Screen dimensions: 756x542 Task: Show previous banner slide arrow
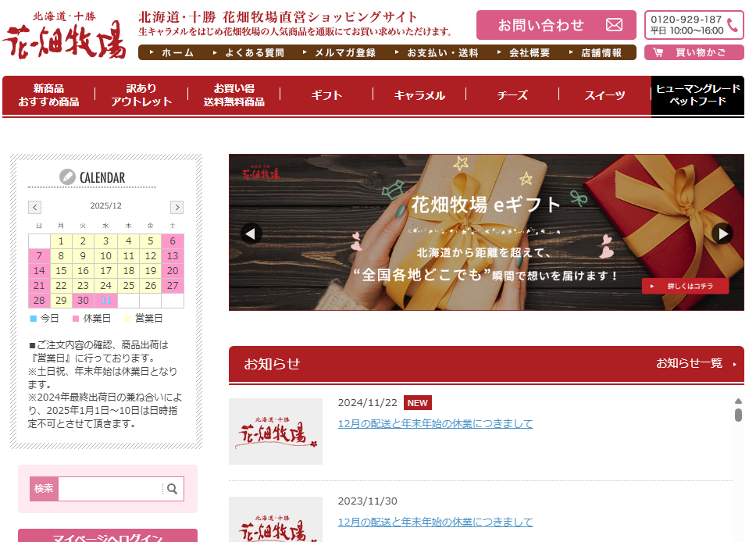click(x=251, y=234)
